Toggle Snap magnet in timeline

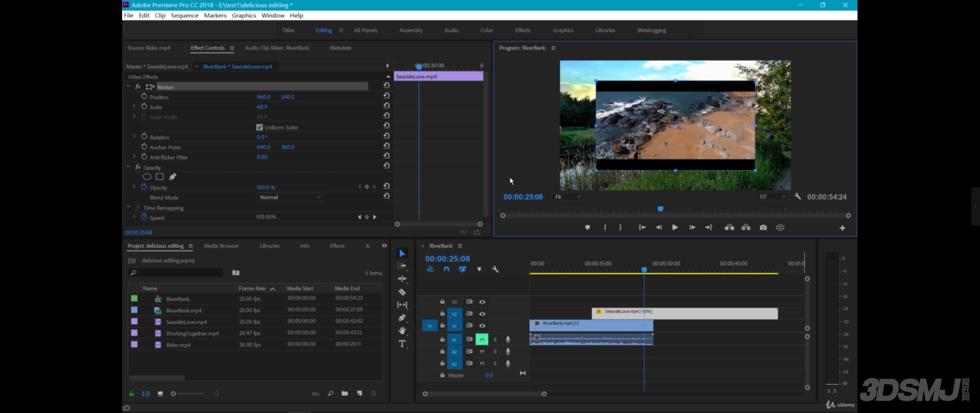coord(446,269)
